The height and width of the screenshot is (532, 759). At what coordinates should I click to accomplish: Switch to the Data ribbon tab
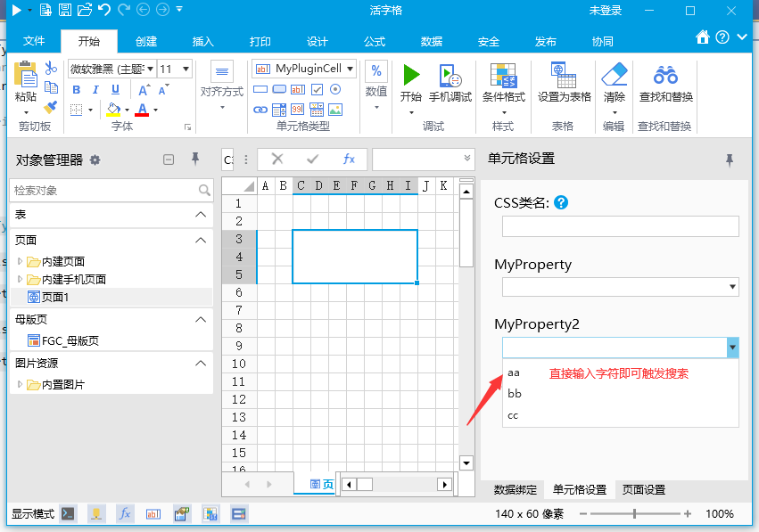click(x=432, y=42)
